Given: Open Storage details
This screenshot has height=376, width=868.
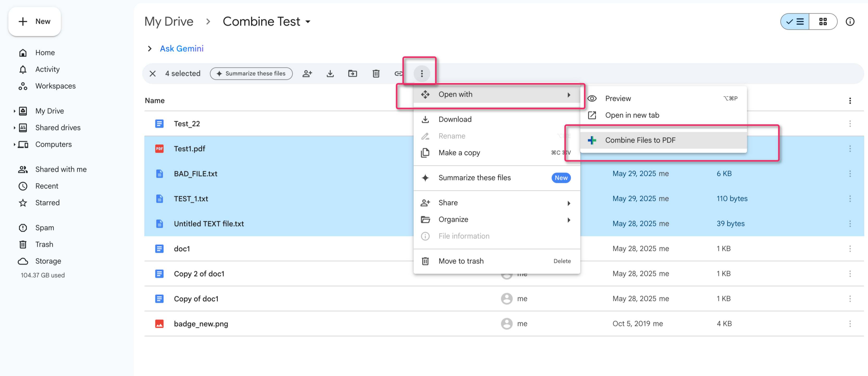Looking at the screenshot, I should [48, 261].
